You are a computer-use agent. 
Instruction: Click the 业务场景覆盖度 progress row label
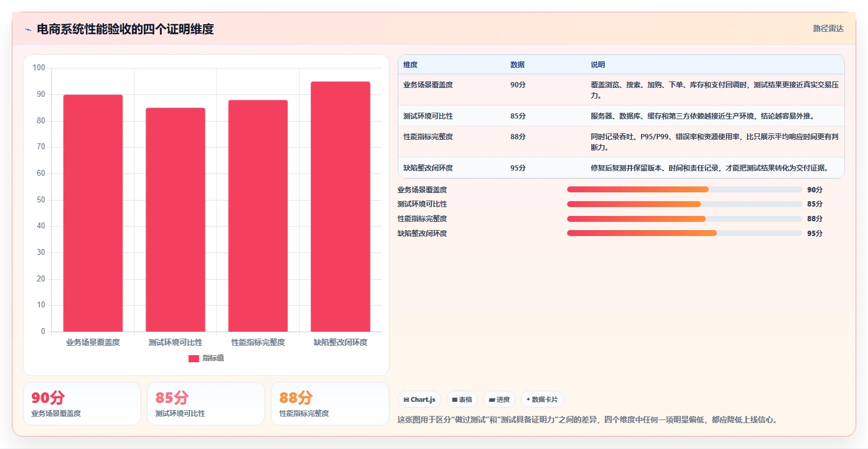pyautogui.click(x=422, y=190)
